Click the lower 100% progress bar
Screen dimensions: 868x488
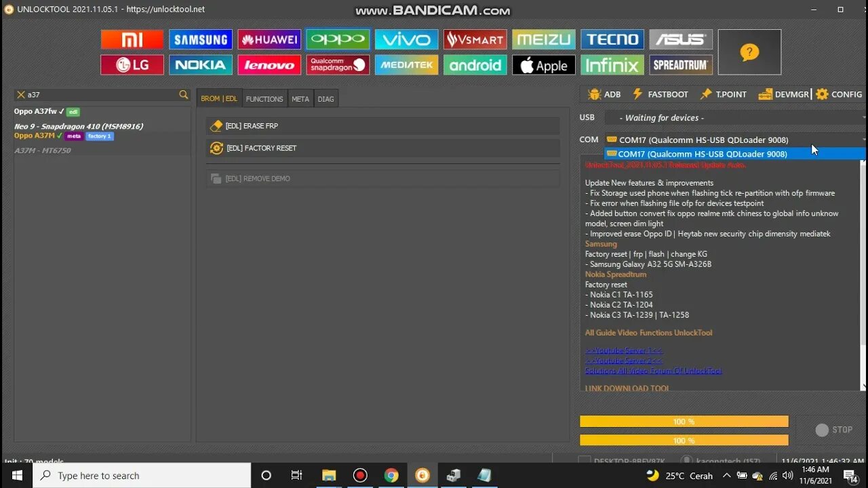(684, 441)
